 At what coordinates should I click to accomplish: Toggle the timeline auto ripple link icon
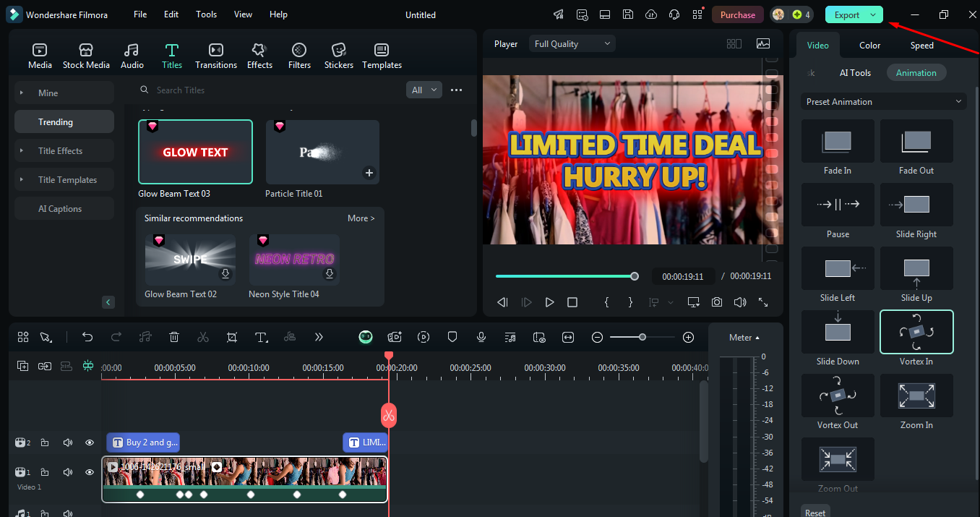pos(45,367)
